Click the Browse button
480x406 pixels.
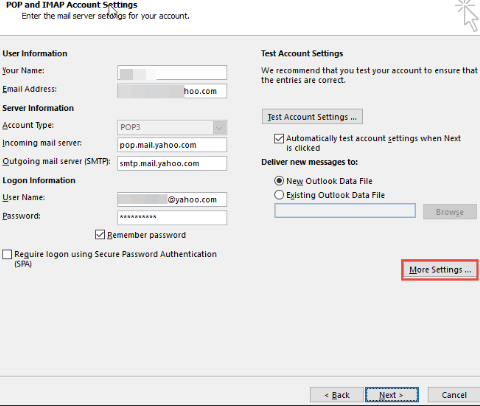point(450,212)
